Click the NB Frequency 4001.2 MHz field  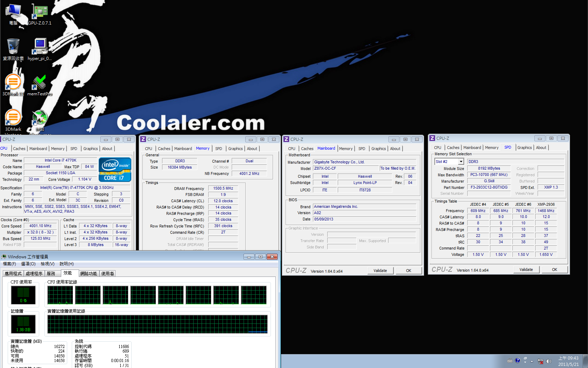249,173
